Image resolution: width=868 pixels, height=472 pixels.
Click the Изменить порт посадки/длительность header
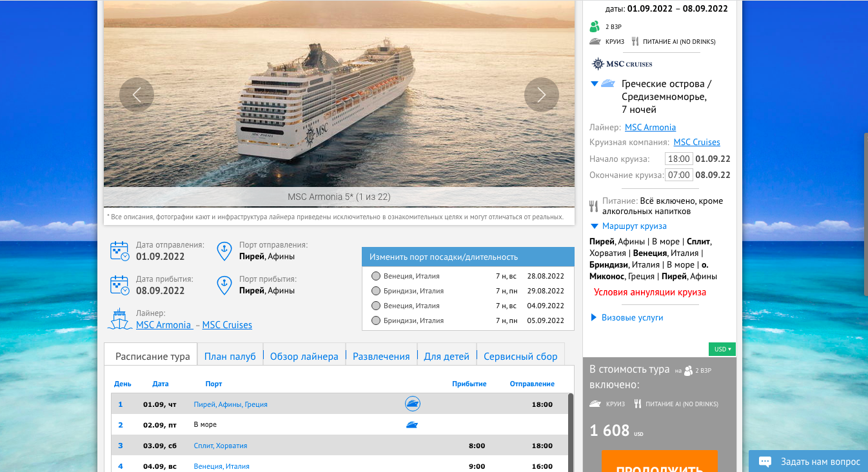pyautogui.click(x=468, y=257)
